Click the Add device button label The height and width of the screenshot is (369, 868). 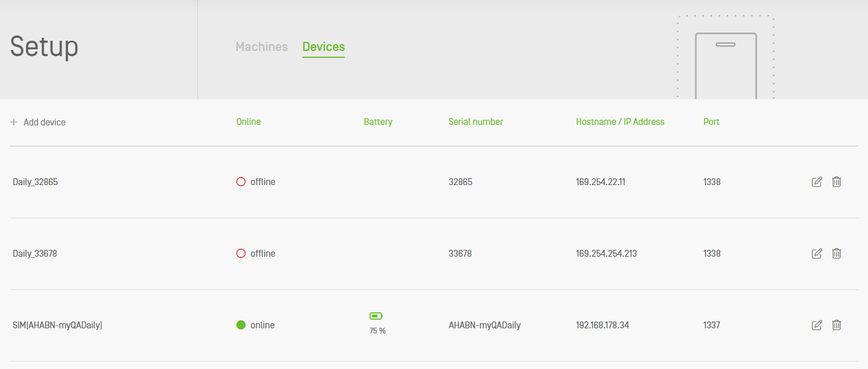(44, 122)
